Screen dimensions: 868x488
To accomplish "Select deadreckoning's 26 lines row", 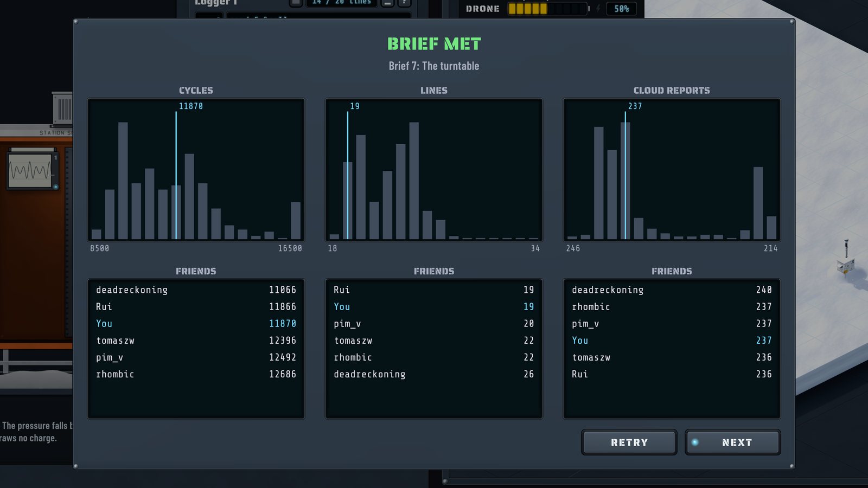I will [433, 374].
